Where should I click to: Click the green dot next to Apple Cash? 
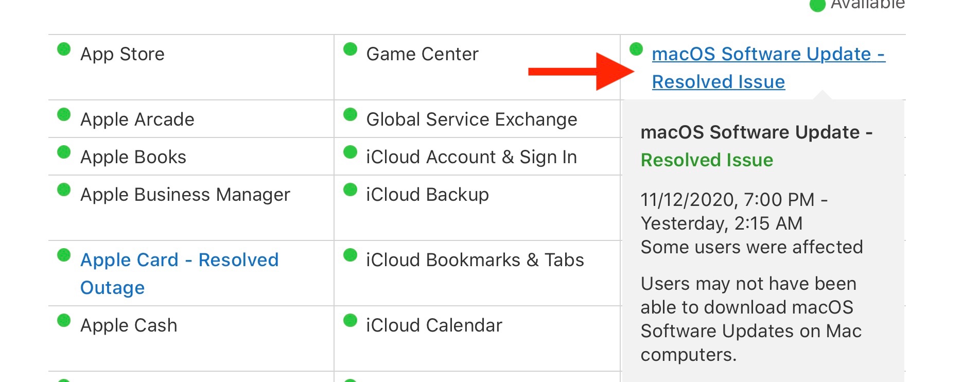[64, 321]
